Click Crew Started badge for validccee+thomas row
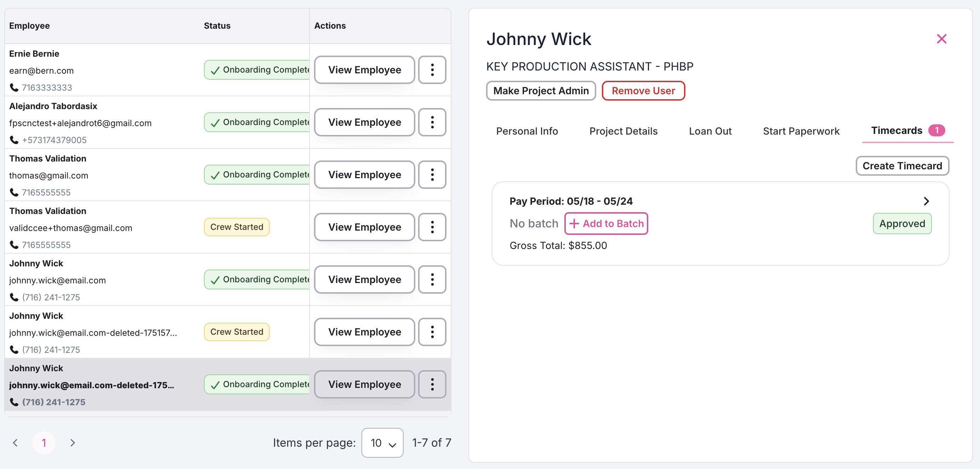The image size is (980, 469). pyautogui.click(x=237, y=227)
